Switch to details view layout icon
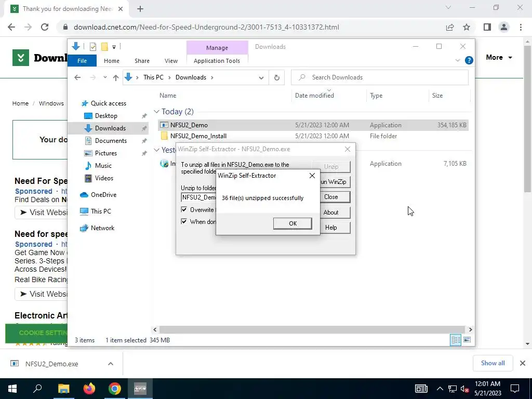 pyautogui.click(x=456, y=340)
